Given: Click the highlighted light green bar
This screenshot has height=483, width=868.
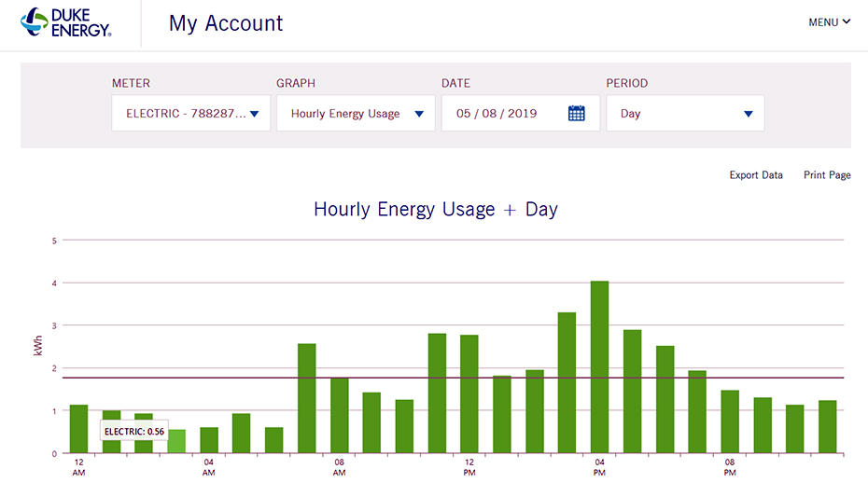Looking at the screenshot, I should coord(176,441).
